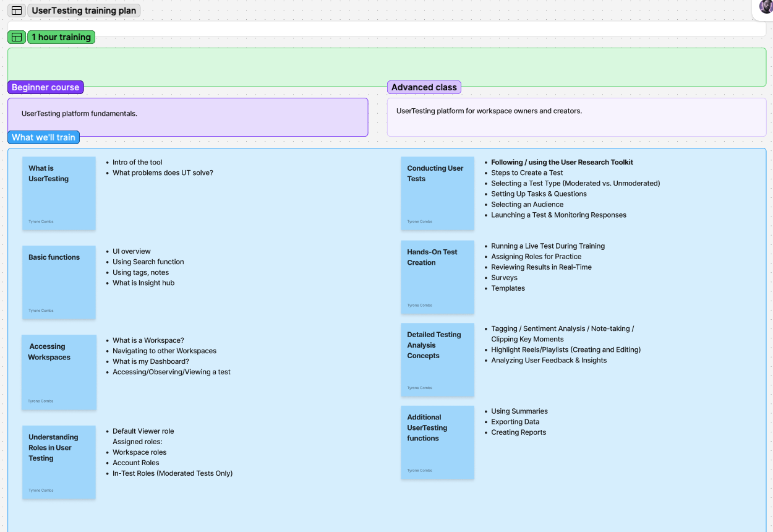The height and width of the screenshot is (532, 773).
Task: Click the Hands-On Test Creation sticky note
Action: [x=438, y=277]
